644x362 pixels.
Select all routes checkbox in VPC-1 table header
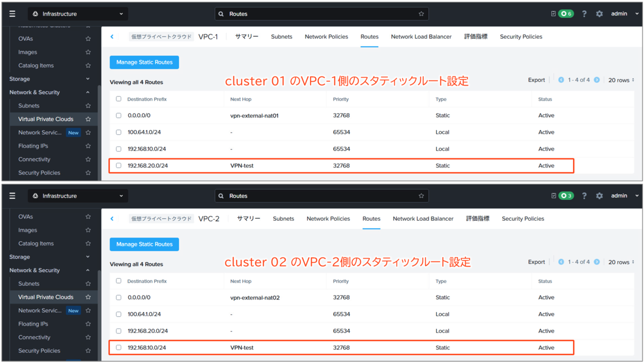pyautogui.click(x=119, y=99)
